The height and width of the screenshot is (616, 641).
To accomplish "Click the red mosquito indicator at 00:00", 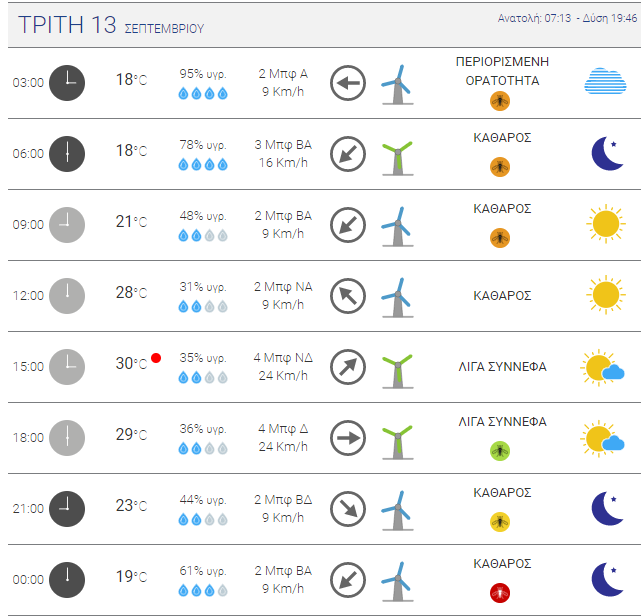I will pos(500,593).
